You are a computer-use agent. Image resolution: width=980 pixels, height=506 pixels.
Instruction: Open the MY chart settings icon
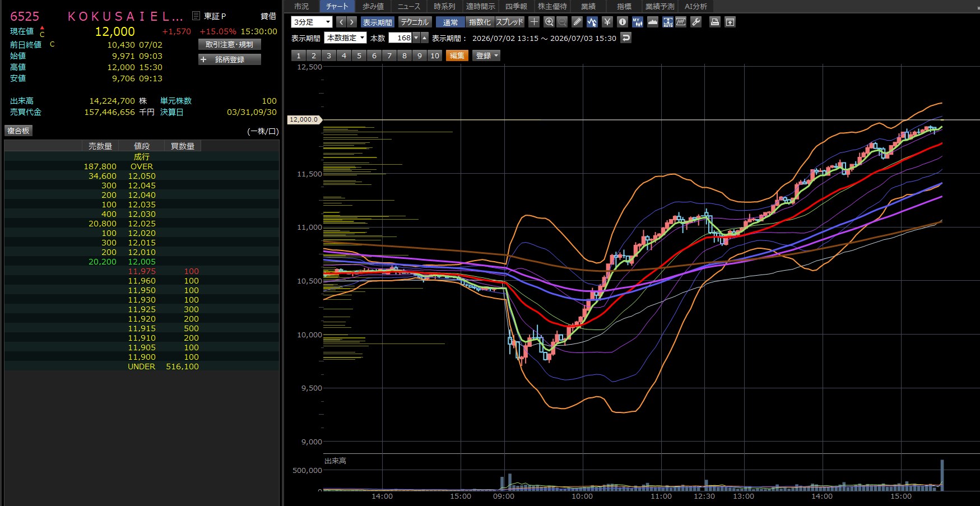[x=638, y=22]
